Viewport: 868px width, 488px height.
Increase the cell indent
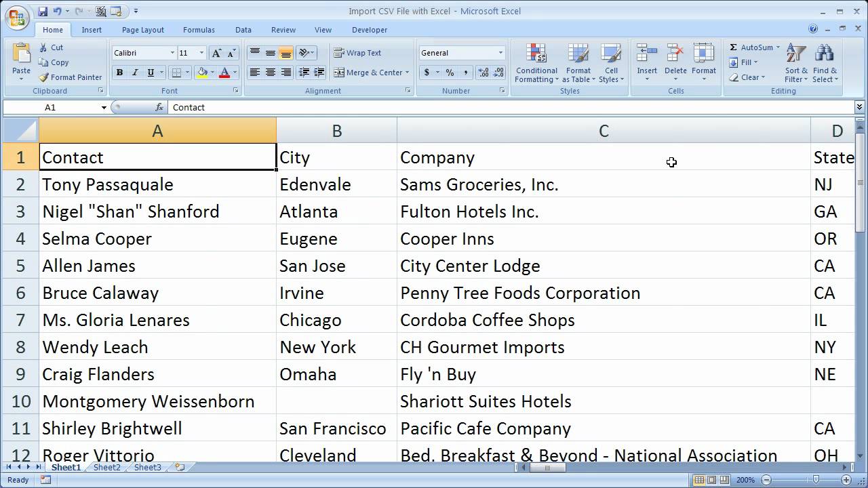coord(319,73)
